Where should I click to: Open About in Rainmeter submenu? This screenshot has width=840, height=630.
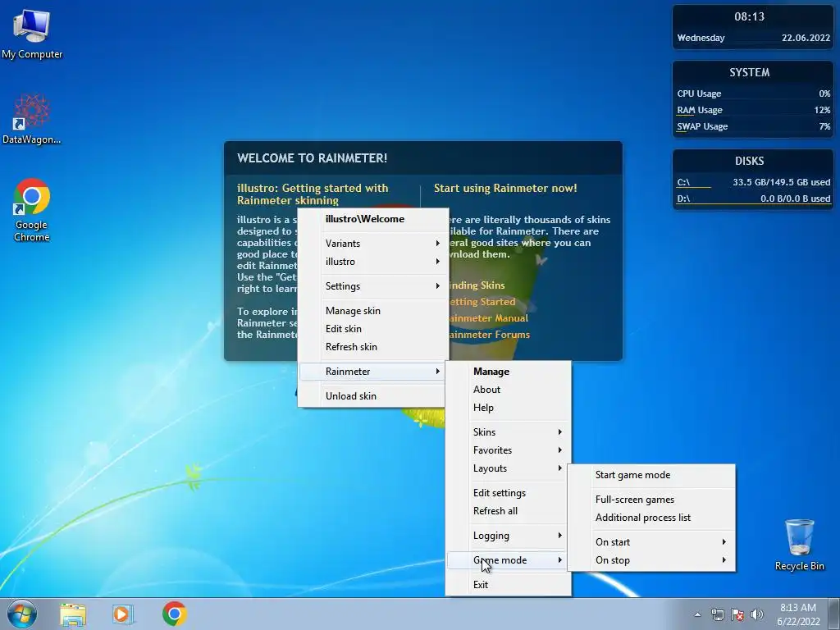[508, 390]
